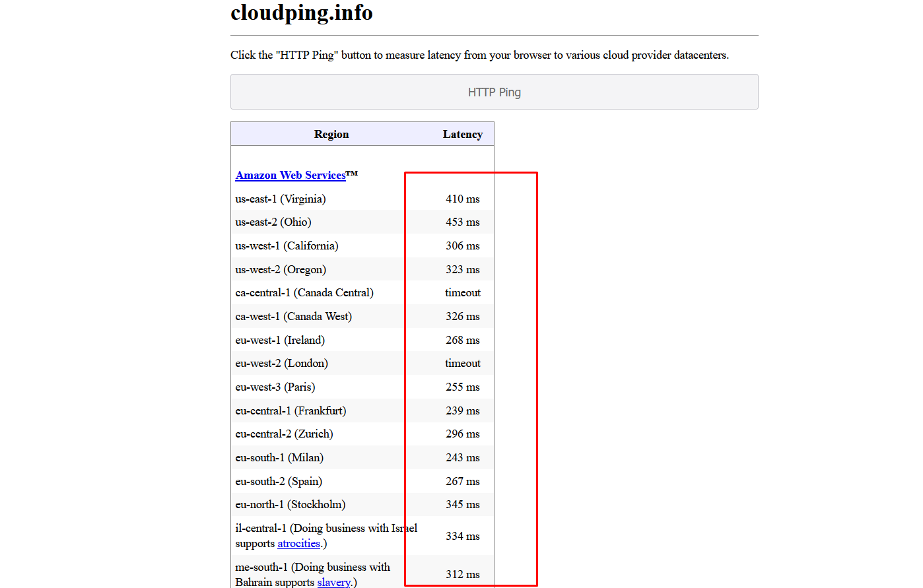Click the atrocities hyperlink
Image resolution: width=923 pixels, height=588 pixels.
298,543
